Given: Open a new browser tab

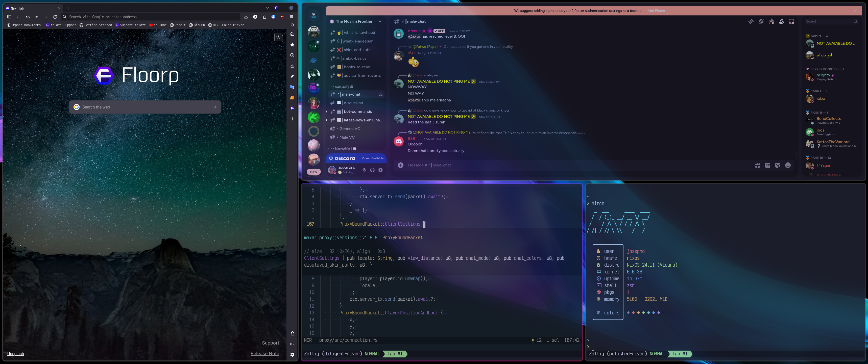Looking at the screenshot, I should pos(68,8).
